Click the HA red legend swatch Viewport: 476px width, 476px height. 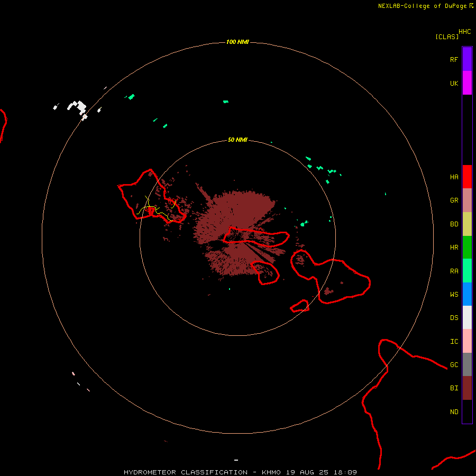[467, 177]
